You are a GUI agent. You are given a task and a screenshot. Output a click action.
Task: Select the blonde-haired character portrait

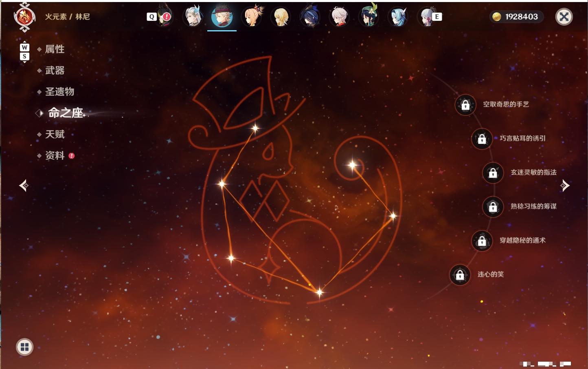coord(281,17)
